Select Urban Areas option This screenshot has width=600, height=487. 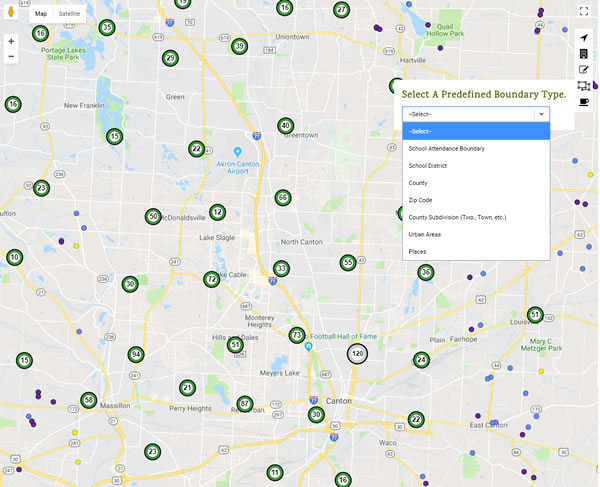(x=425, y=234)
